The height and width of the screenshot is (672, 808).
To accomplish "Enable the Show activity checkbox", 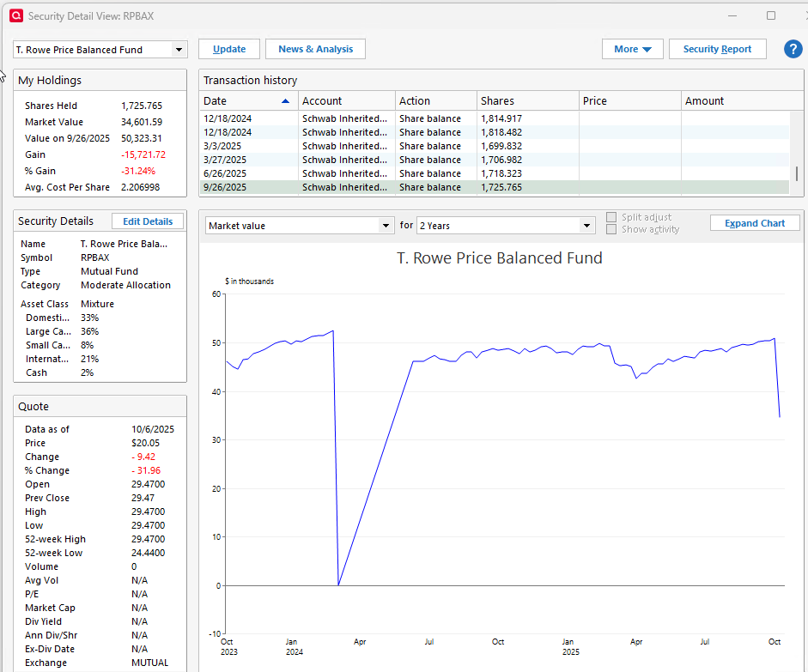I will tap(611, 229).
